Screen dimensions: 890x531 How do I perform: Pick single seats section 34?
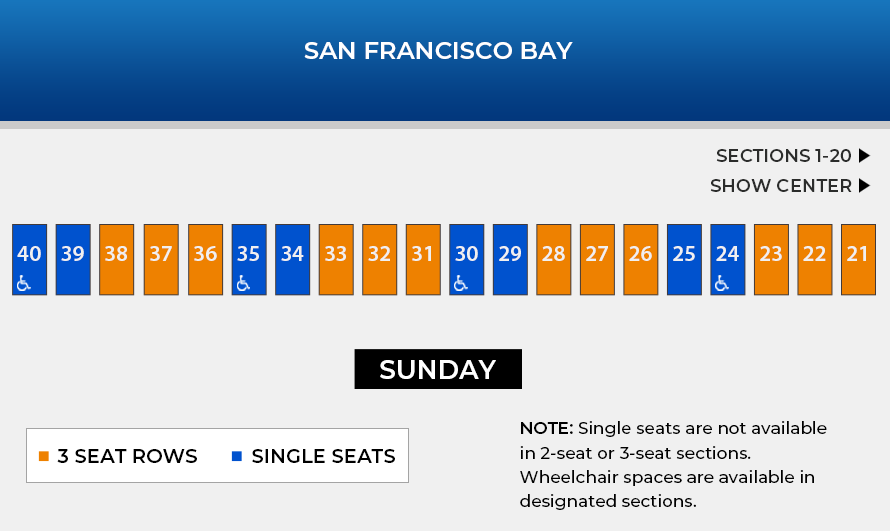[x=292, y=259]
